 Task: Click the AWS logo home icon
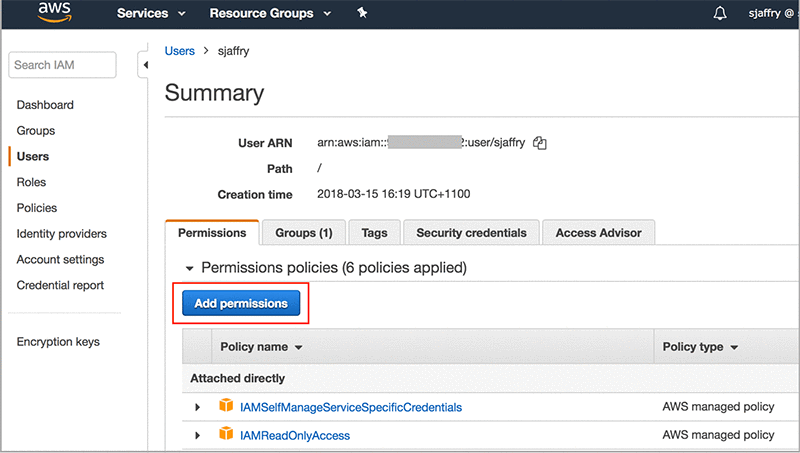coord(54,14)
